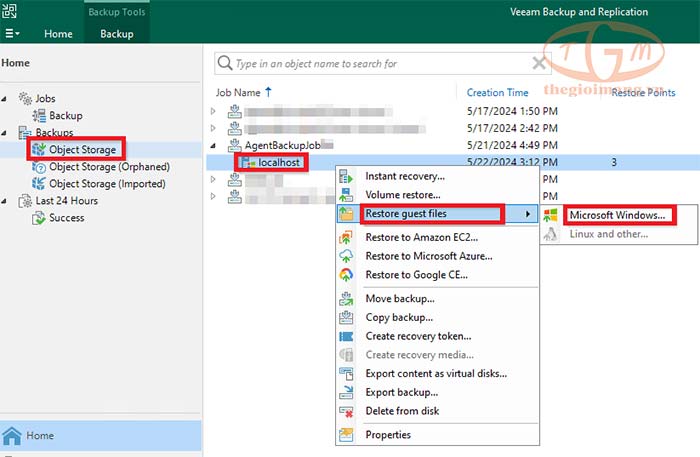This screenshot has width=700, height=457.
Task: Clear the search field with X
Action: point(539,63)
